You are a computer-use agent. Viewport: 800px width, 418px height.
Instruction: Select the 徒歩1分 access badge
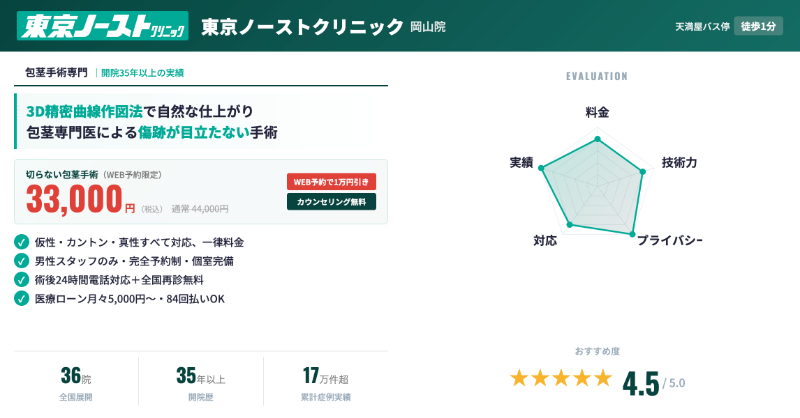[x=758, y=26]
